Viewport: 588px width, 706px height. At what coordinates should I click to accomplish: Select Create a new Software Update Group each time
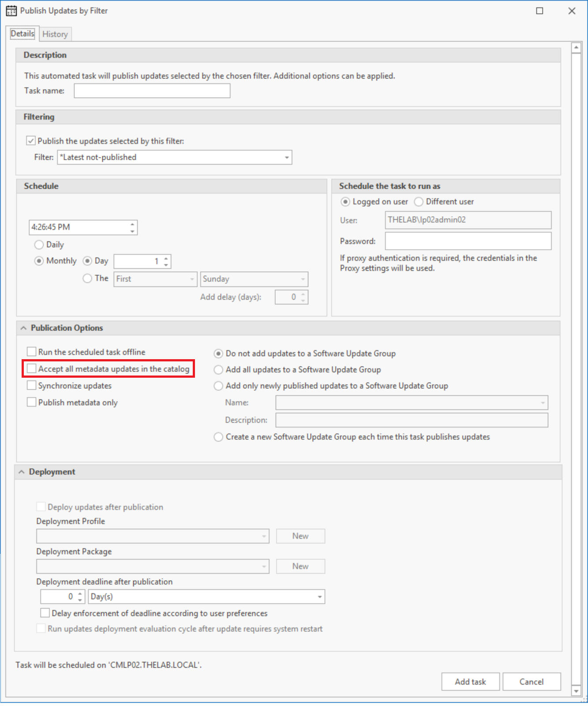tap(218, 437)
